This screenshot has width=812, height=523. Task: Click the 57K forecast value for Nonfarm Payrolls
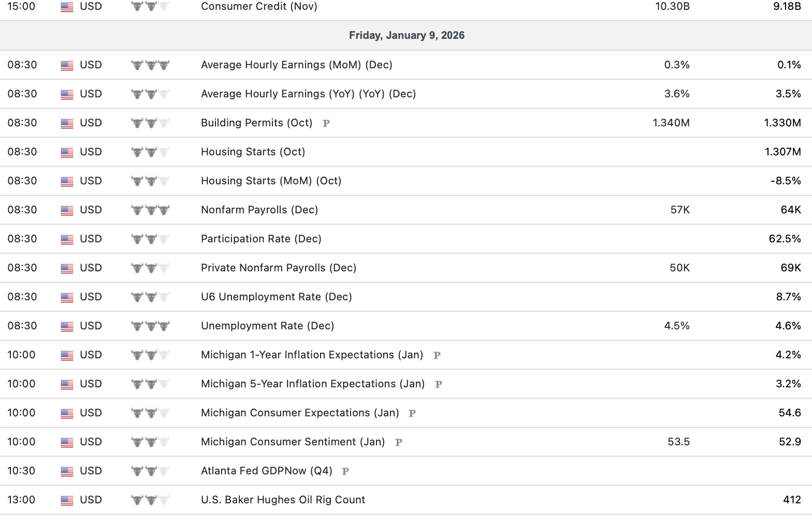(x=679, y=210)
